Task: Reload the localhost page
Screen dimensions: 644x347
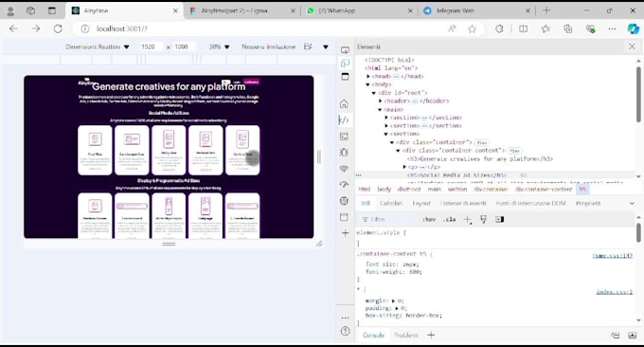Action: coord(58,28)
